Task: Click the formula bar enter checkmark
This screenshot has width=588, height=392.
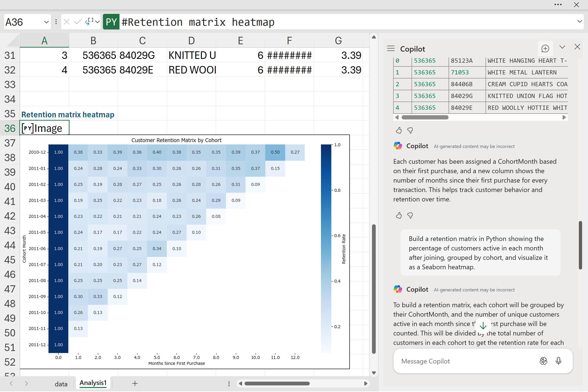Action: tap(78, 22)
